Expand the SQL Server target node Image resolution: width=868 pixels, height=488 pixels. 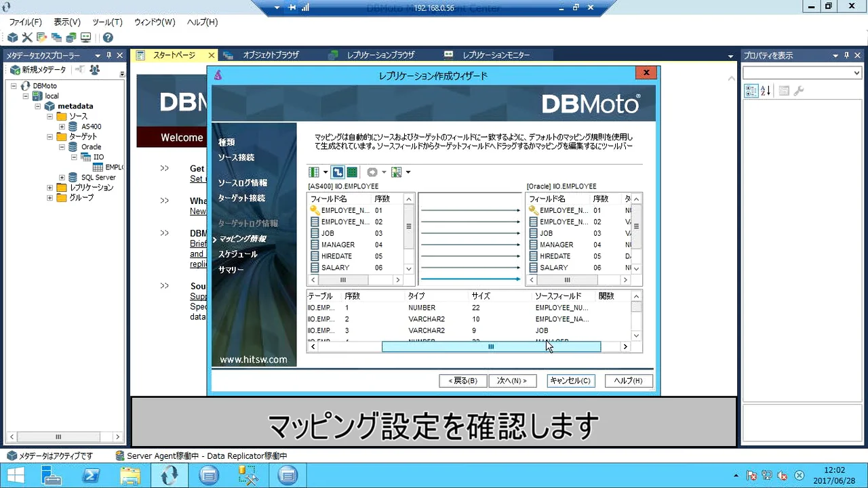(x=62, y=178)
